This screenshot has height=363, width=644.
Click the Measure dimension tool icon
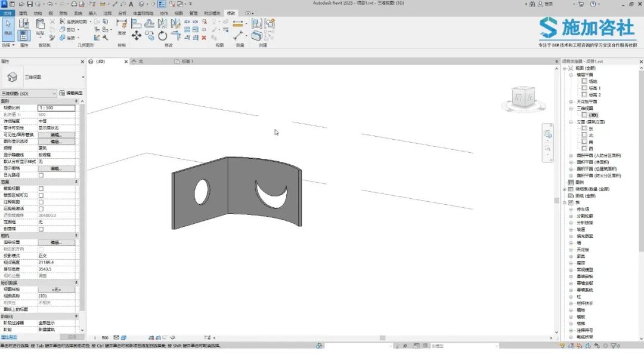point(239,24)
